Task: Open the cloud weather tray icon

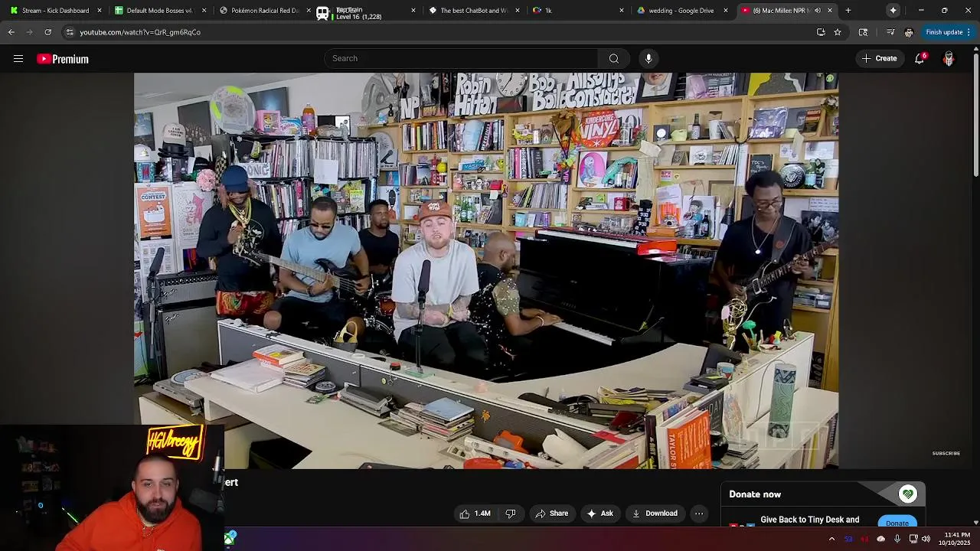Action: (x=880, y=539)
